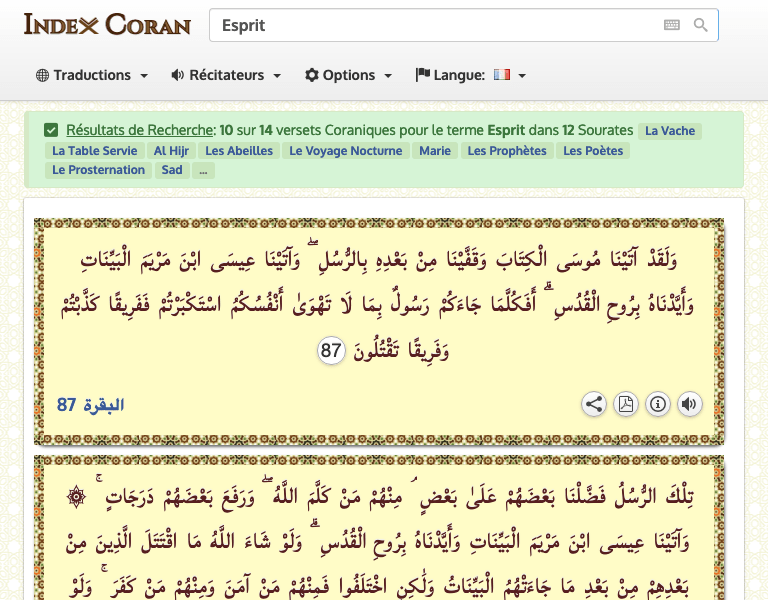
Task: Open the Résultats de Recherche link
Action: (139, 130)
